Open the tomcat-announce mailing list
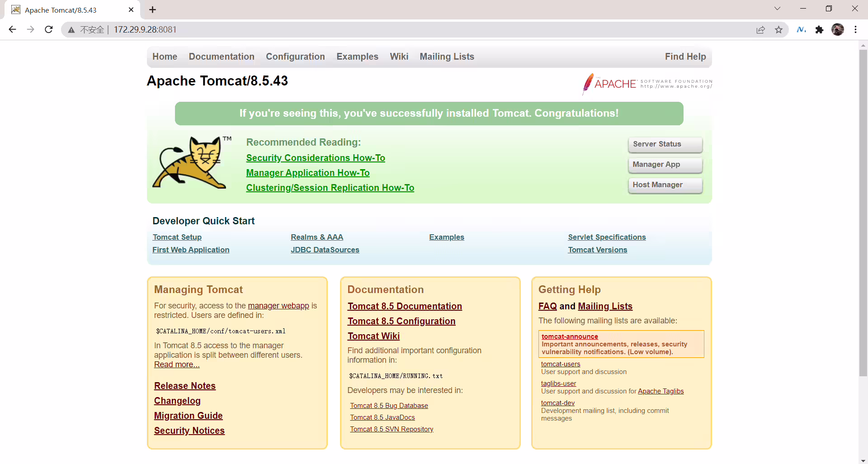 tap(570, 336)
